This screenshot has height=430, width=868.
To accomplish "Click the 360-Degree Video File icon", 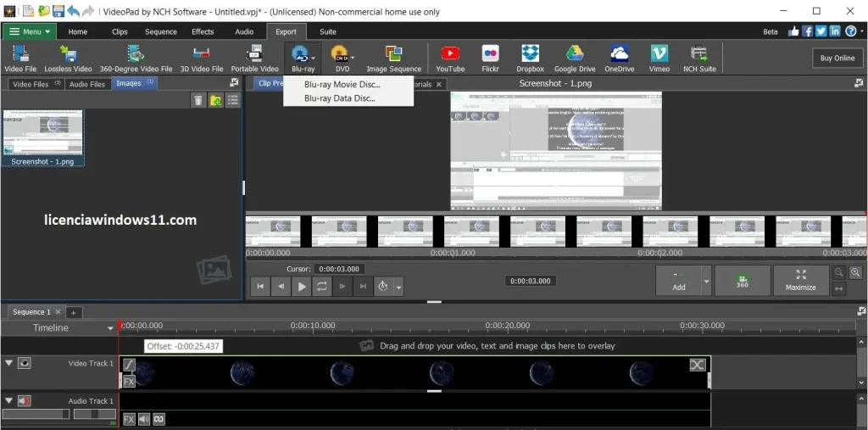I will (136, 53).
